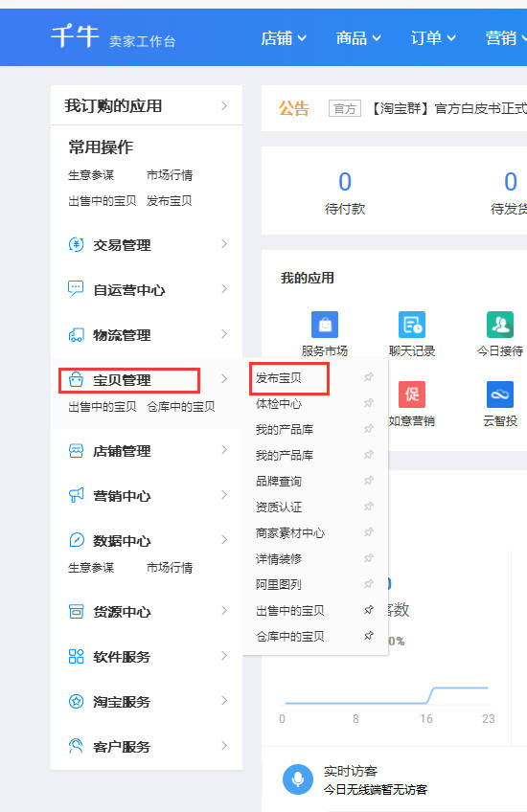Click 市场行情 link under 常用操作
Screen dimensions: 527x812
(170, 175)
